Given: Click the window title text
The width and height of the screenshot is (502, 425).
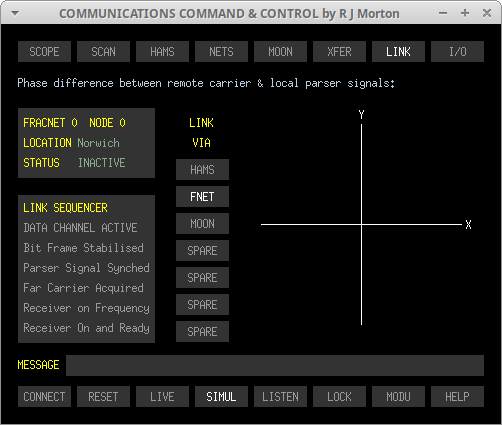Looking at the screenshot, I should (229, 14).
